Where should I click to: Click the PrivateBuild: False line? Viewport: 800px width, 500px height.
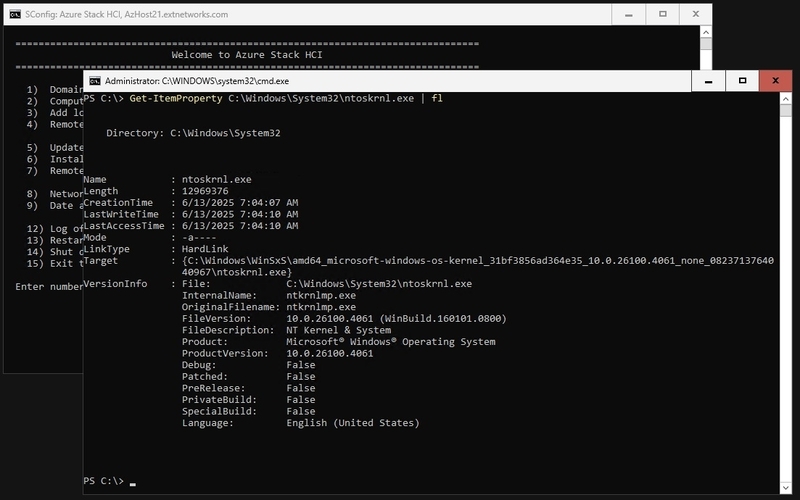[x=248, y=400]
